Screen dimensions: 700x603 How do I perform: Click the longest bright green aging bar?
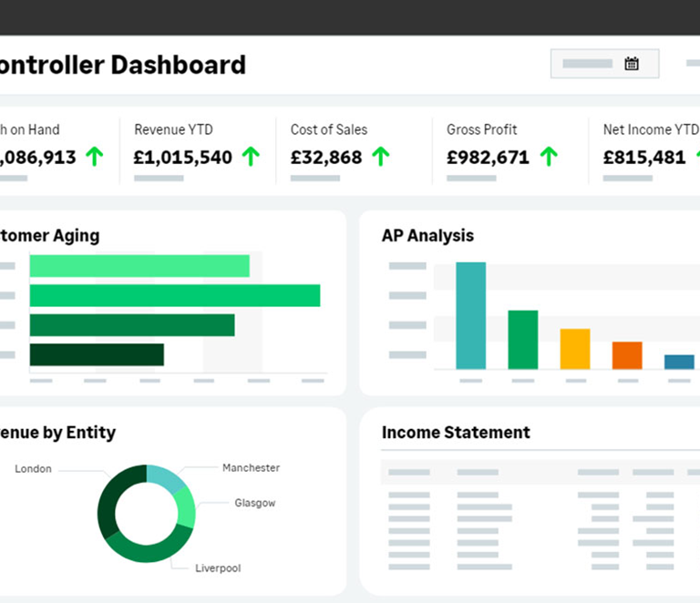click(175, 295)
